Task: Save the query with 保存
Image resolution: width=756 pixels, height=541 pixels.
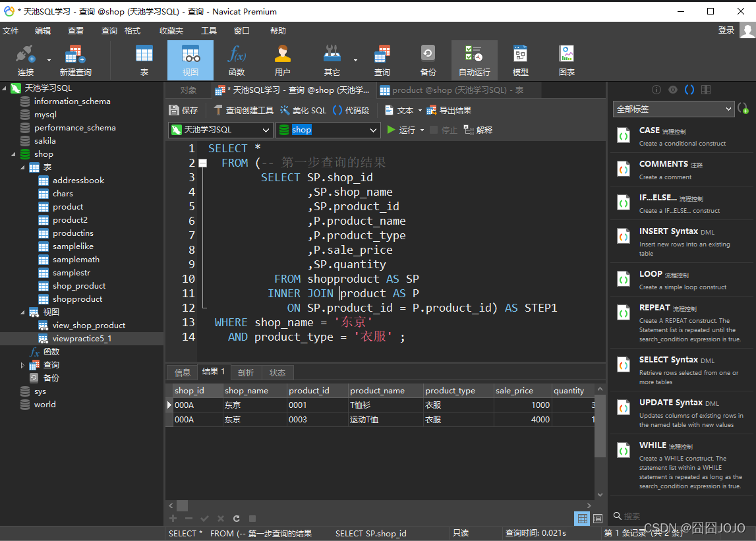Action: tap(183, 111)
